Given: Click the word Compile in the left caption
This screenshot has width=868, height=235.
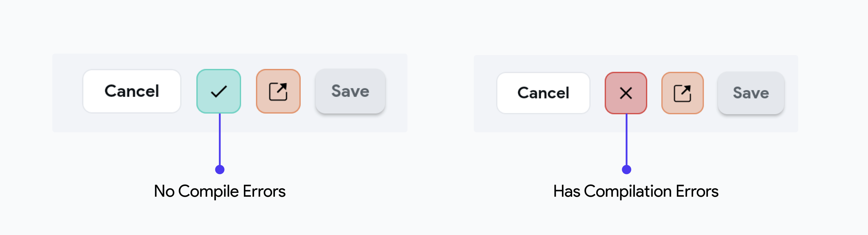Looking at the screenshot, I should (x=208, y=191).
